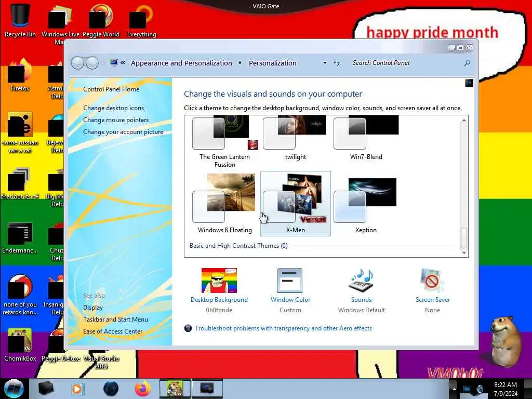
Task: Select the twilight theme
Action: point(295,138)
